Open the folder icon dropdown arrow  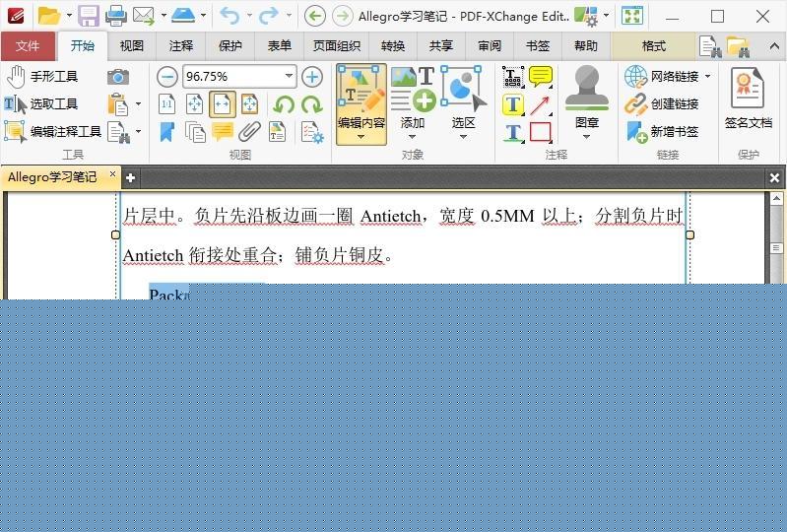[69, 16]
